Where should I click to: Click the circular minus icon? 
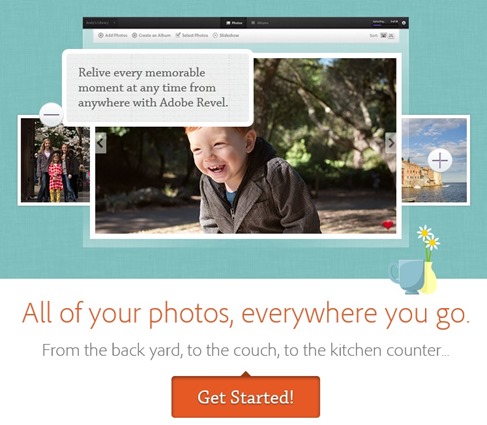tap(51, 115)
